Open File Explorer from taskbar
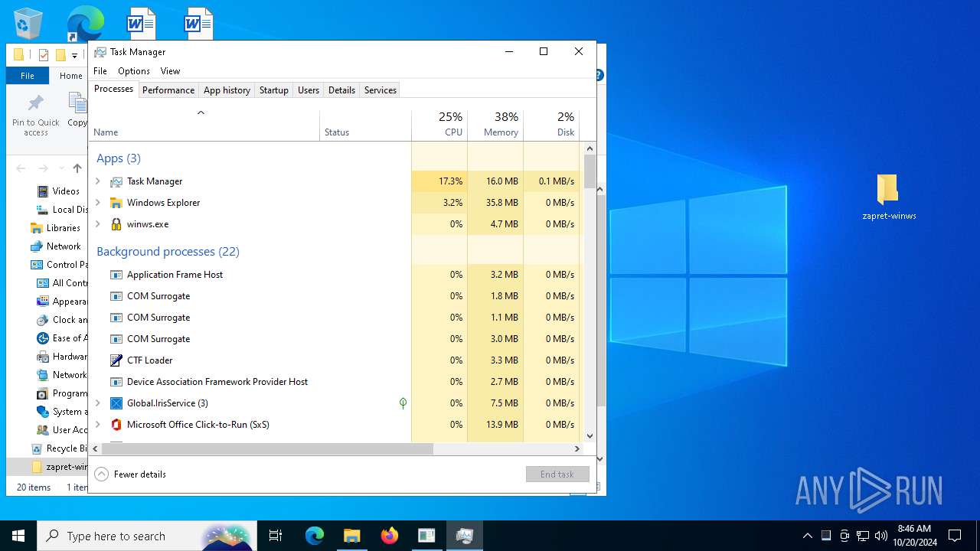This screenshot has width=980, height=551. 351,536
